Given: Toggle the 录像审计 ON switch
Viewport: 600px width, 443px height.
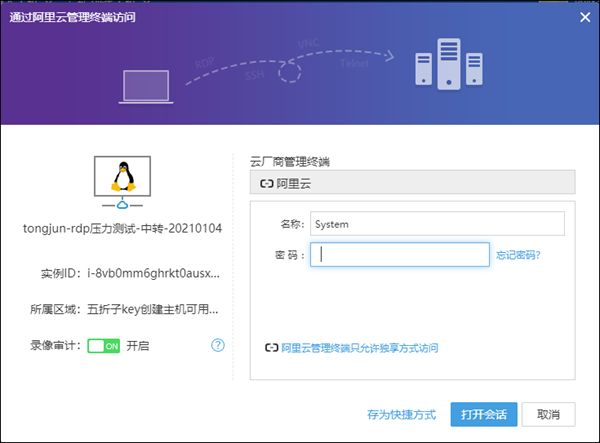Looking at the screenshot, I should tap(104, 346).
